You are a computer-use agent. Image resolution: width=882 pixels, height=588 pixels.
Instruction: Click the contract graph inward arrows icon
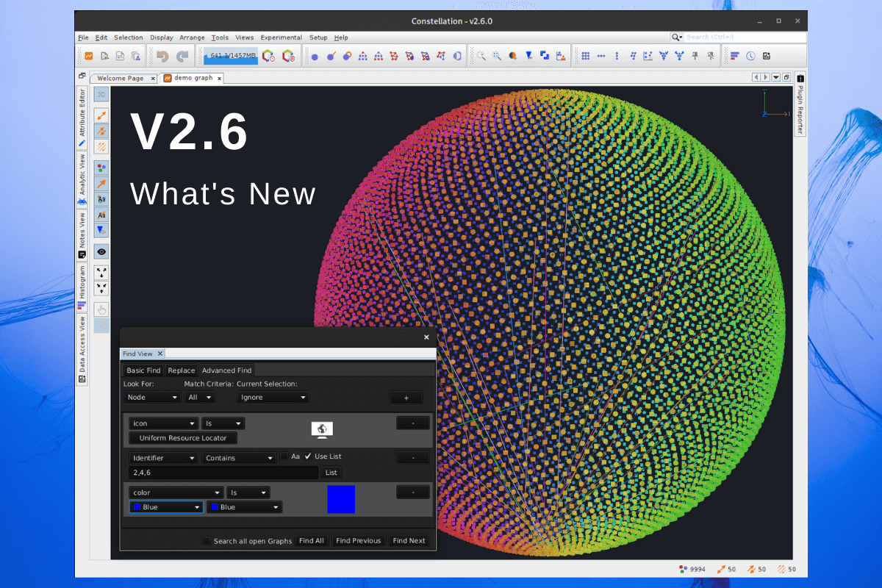[x=101, y=288]
